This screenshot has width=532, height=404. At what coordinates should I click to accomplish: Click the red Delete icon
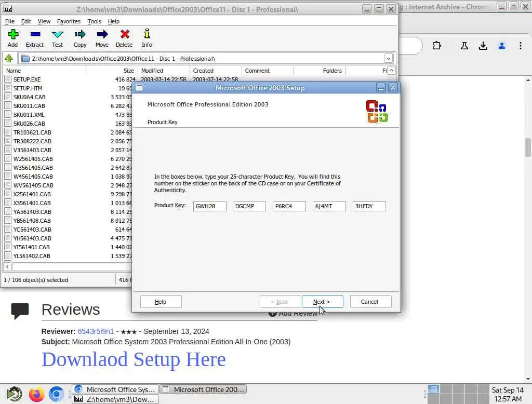click(x=124, y=38)
